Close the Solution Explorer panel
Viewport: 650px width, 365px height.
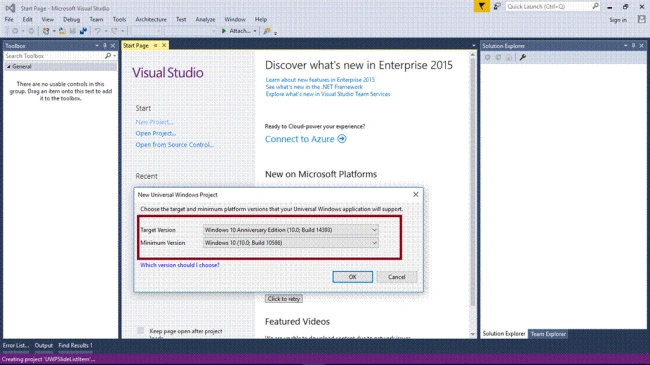pyautogui.click(x=642, y=46)
